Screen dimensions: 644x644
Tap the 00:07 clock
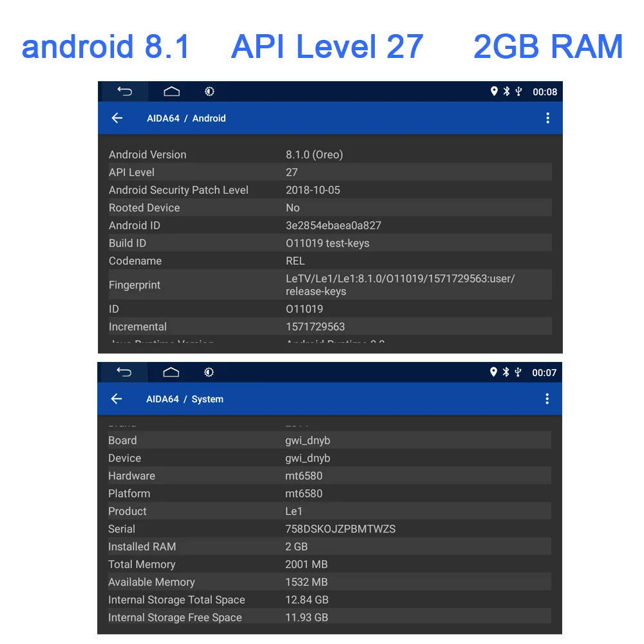pyautogui.click(x=544, y=373)
